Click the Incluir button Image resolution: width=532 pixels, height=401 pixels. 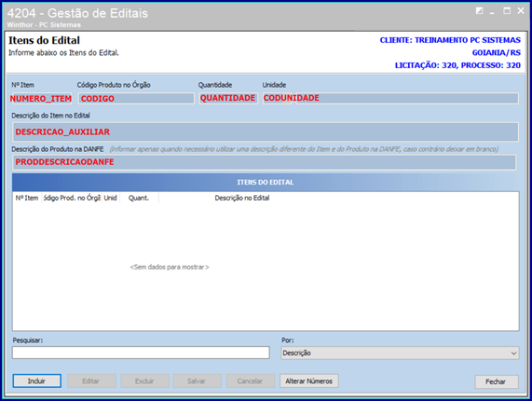pos(37,381)
